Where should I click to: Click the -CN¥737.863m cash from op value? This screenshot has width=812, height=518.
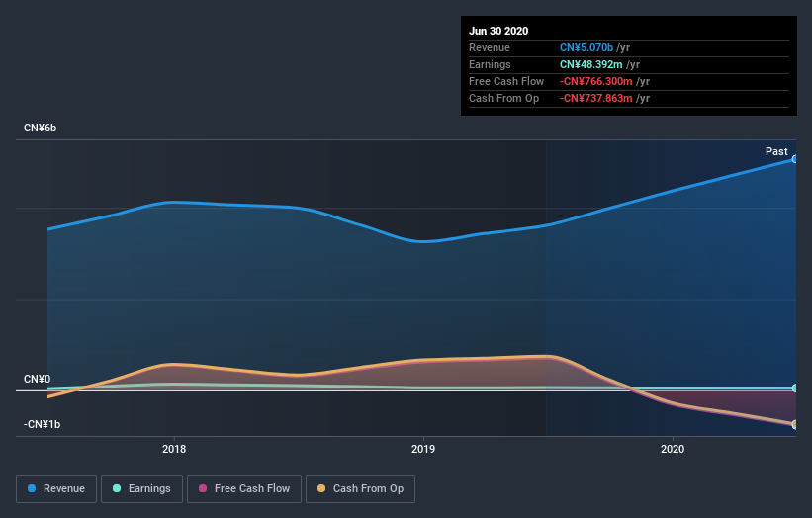596,98
